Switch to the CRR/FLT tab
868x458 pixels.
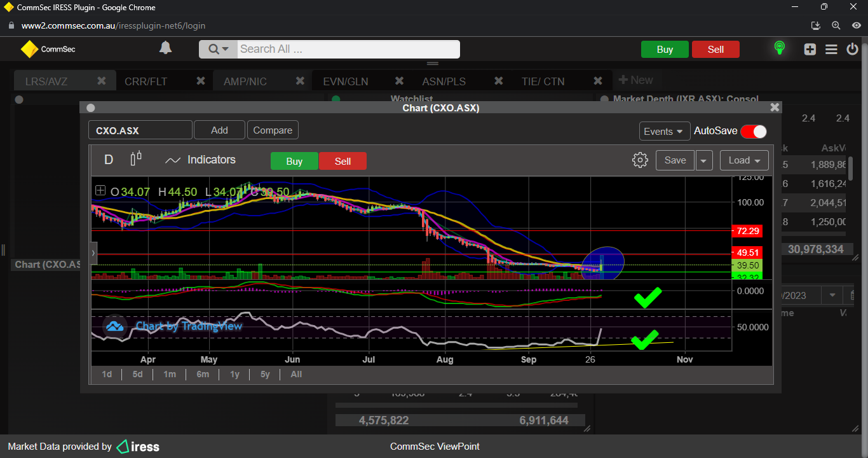(x=146, y=81)
